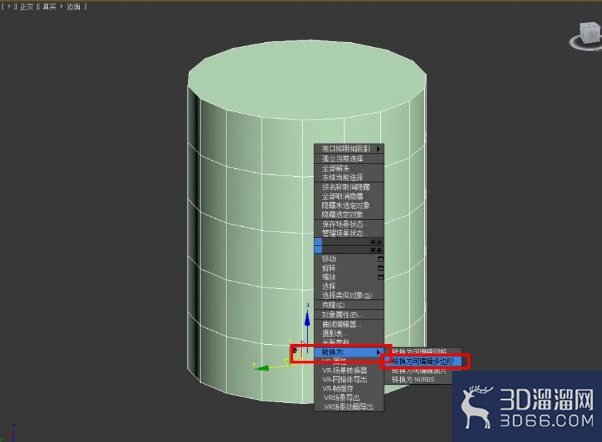Expand the 转换为 submenu arrow
This screenshot has width=602, height=442.
point(378,352)
